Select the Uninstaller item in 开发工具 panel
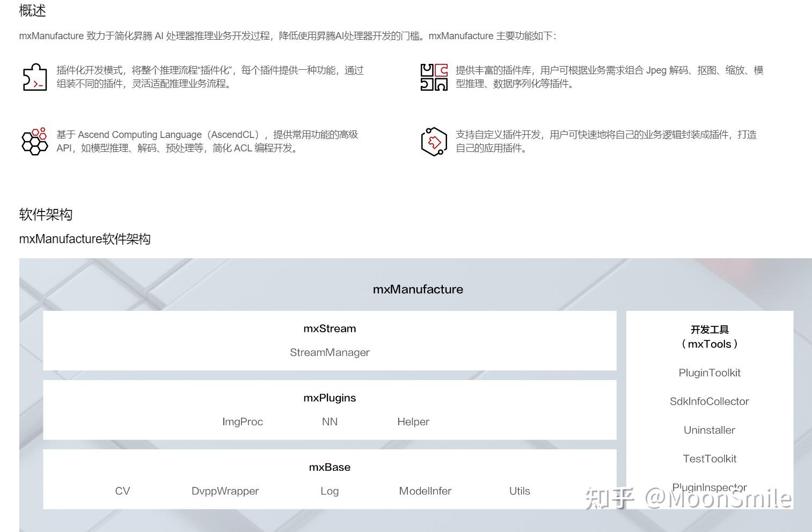This screenshot has height=532, width=812. point(709,429)
